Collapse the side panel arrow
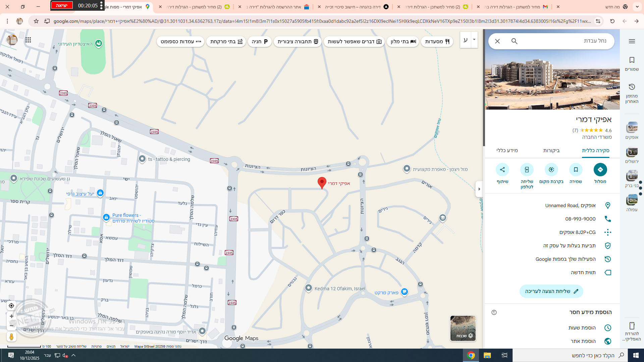The image size is (644, 362). click(x=479, y=189)
